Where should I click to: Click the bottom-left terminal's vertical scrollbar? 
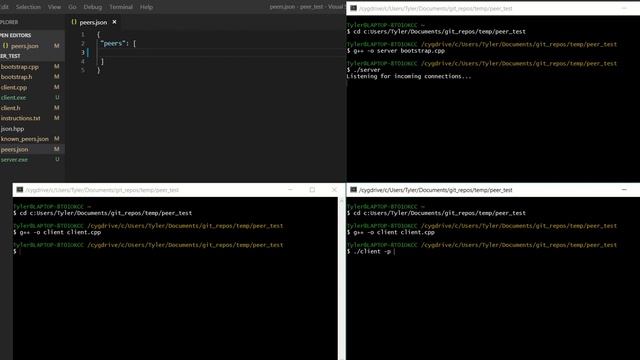click(x=342, y=278)
